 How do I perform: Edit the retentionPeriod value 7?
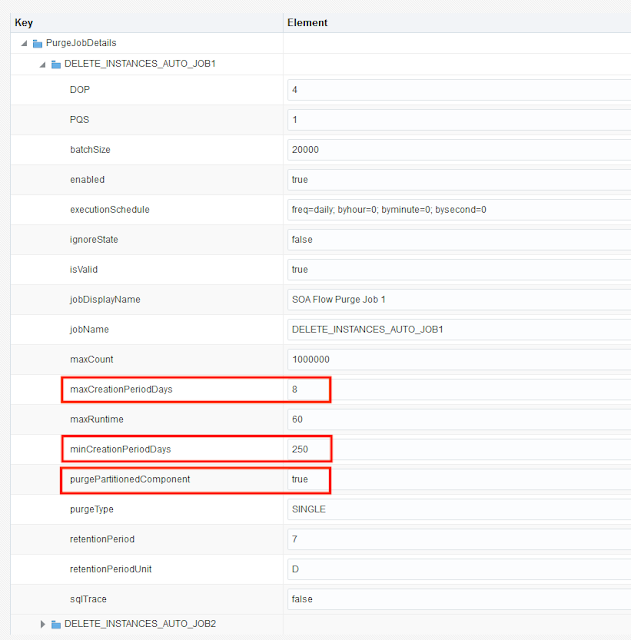(x=459, y=539)
